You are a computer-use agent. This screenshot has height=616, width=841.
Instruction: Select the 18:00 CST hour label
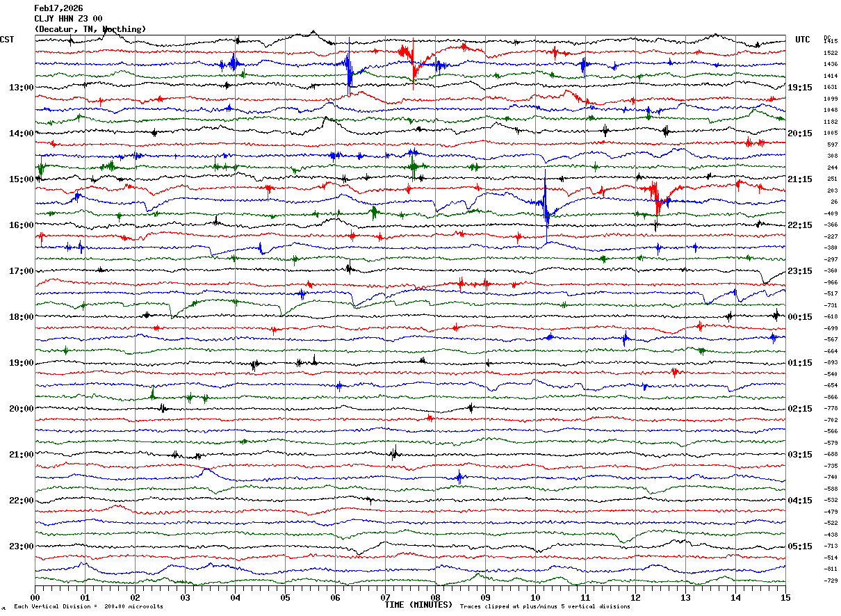coord(21,317)
